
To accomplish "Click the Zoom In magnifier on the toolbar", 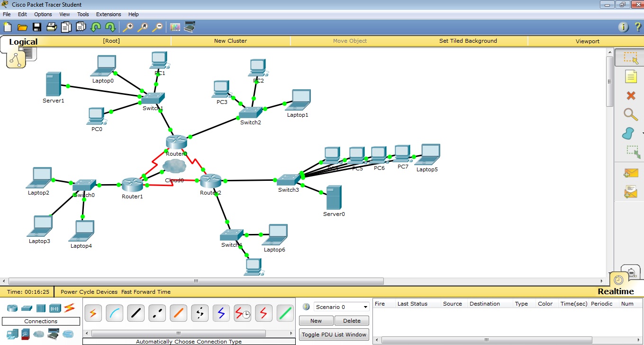I will (127, 27).
